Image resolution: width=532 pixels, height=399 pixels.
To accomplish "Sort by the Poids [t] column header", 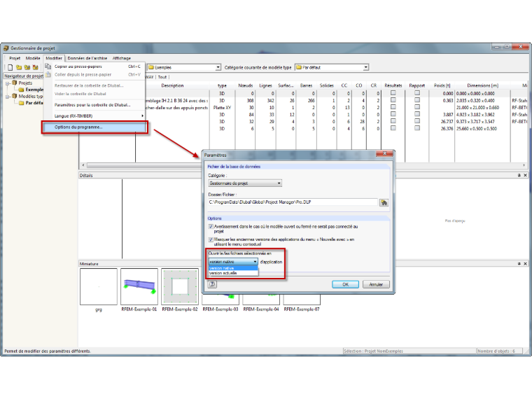I will tap(442, 85).
